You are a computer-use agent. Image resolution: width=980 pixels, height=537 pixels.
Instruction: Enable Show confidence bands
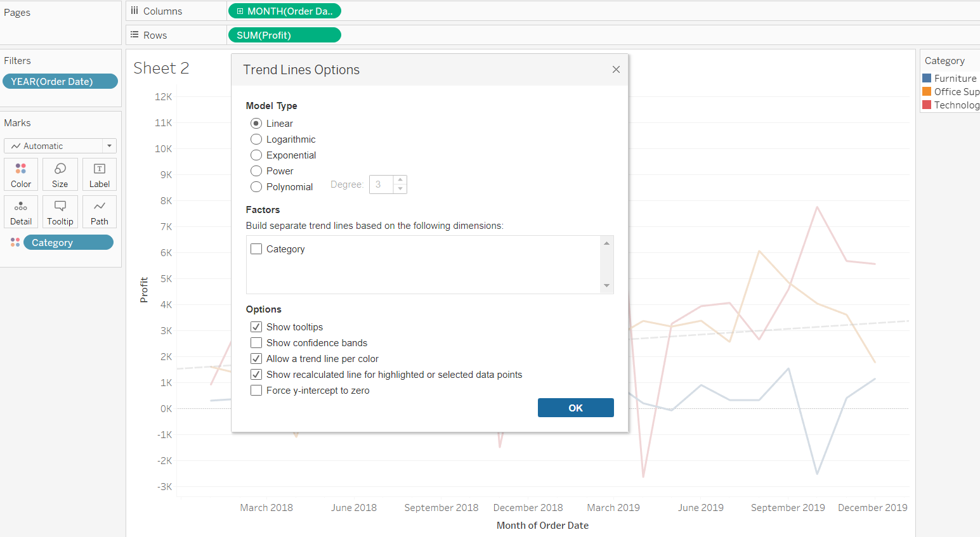click(x=256, y=342)
